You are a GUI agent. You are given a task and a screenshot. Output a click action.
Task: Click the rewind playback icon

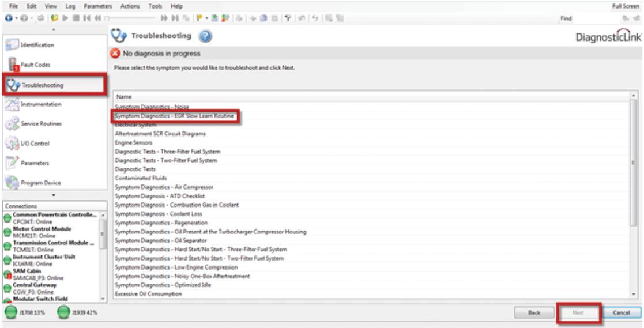[98, 18]
